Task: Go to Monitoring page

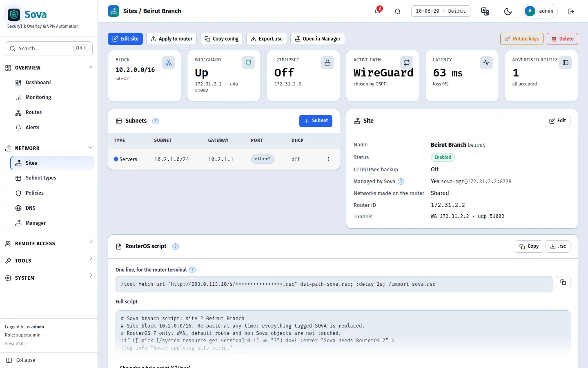Action: [52, 97]
